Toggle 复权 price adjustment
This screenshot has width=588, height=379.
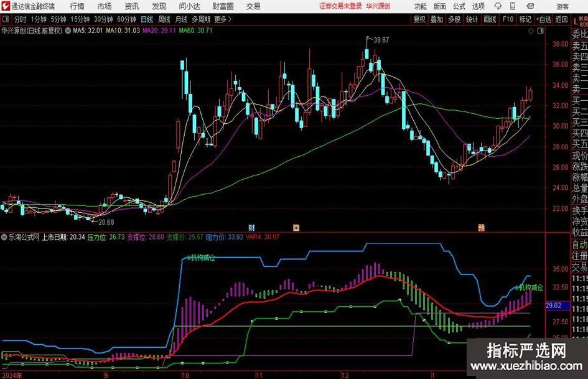[420, 19]
